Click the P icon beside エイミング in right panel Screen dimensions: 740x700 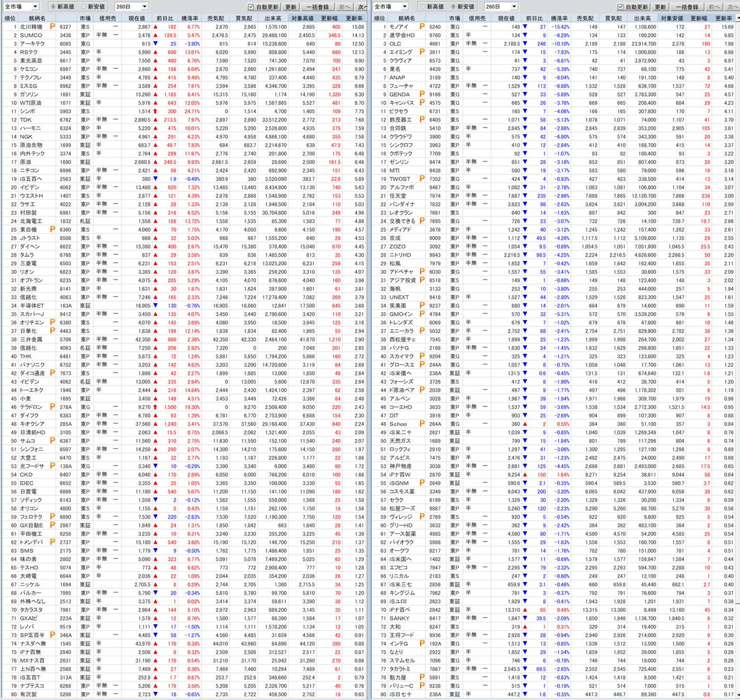pyautogui.click(x=422, y=52)
